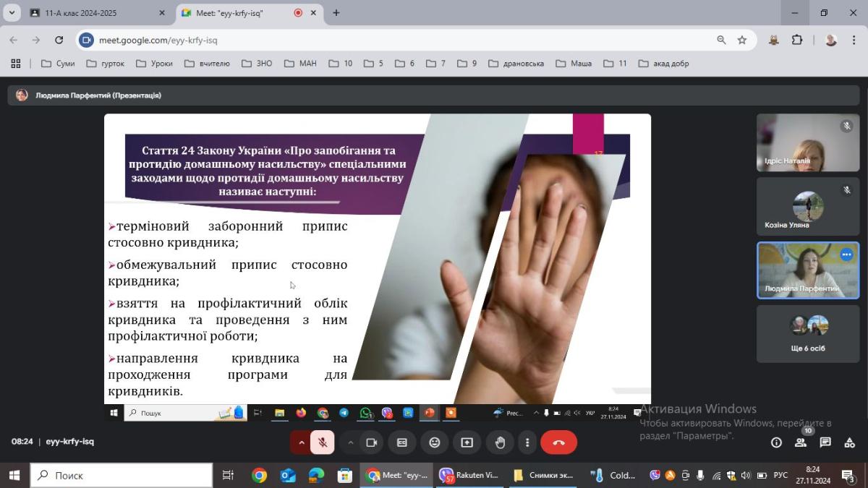
Task: Open the chat with everyone panel
Action: point(825,442)
